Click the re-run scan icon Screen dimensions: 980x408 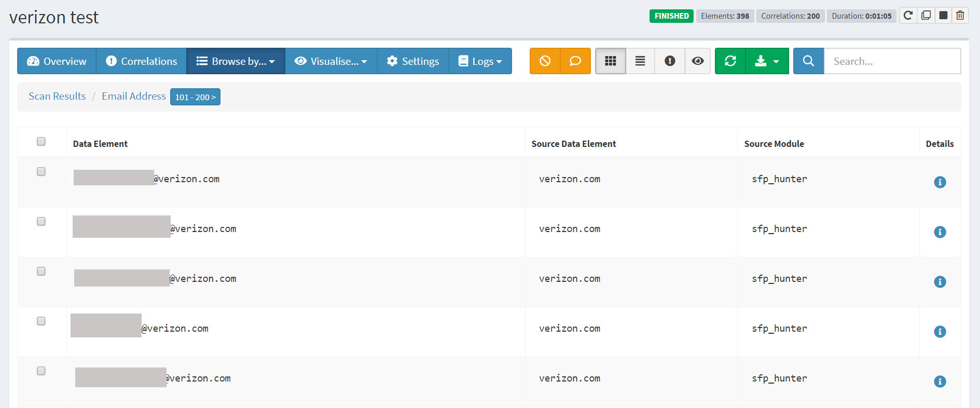pos(908,16)
